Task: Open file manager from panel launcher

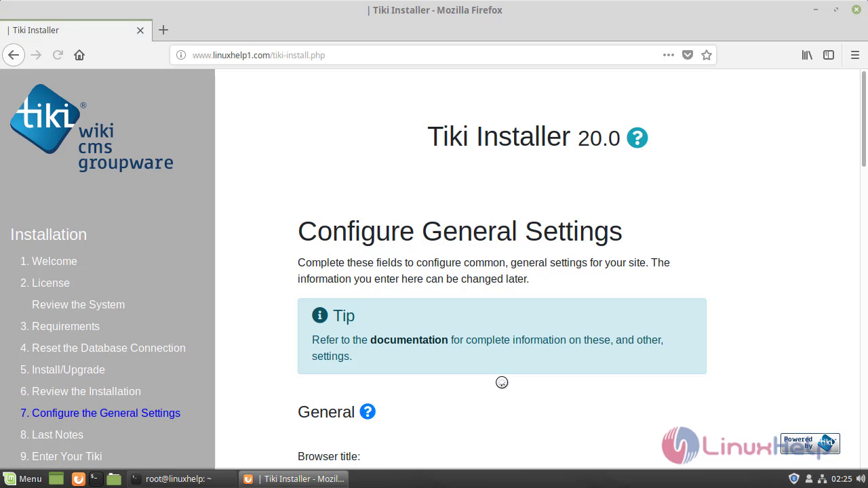Action: [113, 479]
